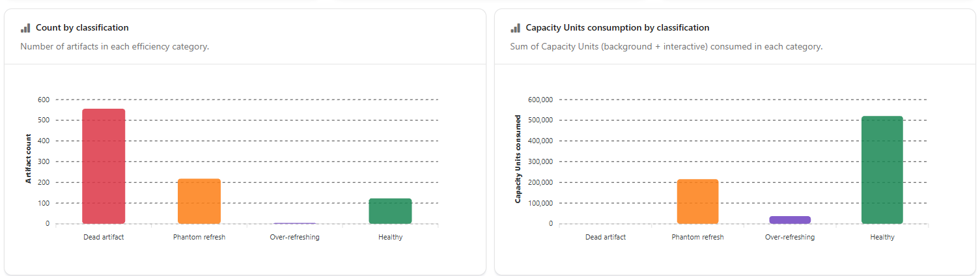Click the 300,000 tick on capacity axis
The width and height of the screenshot is (980, 276).
(x=540, y=161)
